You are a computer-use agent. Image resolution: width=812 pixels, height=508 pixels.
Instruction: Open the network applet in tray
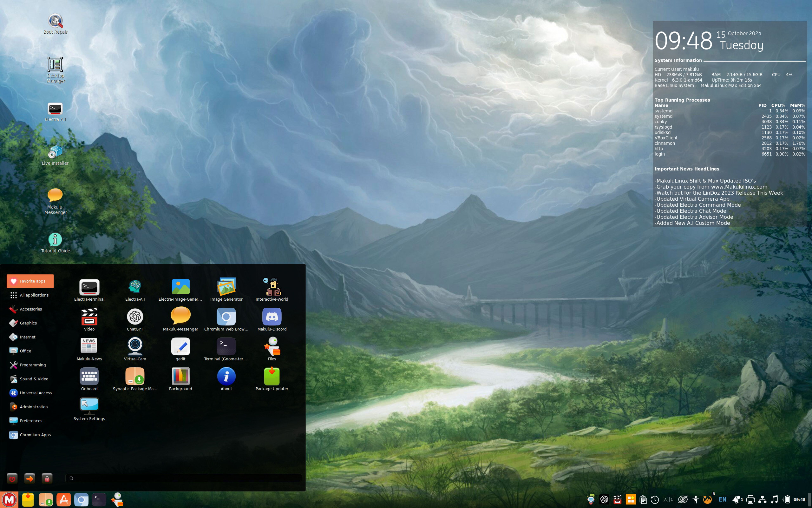click(762, 500)
